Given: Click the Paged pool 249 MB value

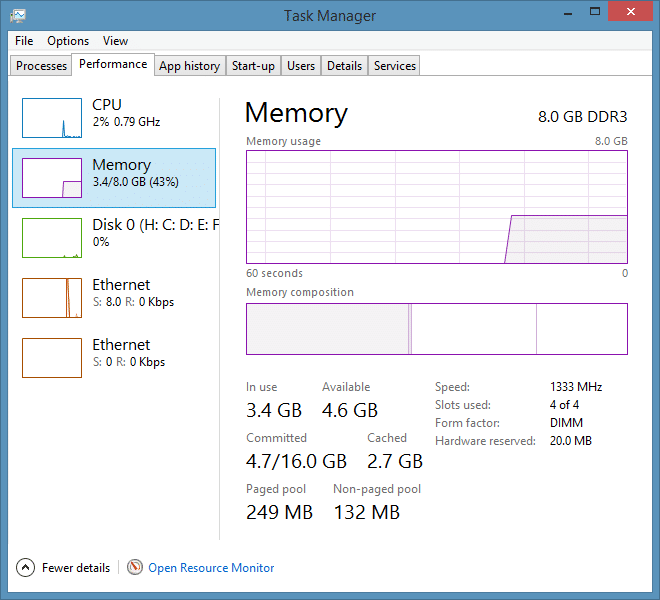Looking at the screenshot, I should click(x=279, y=512).
